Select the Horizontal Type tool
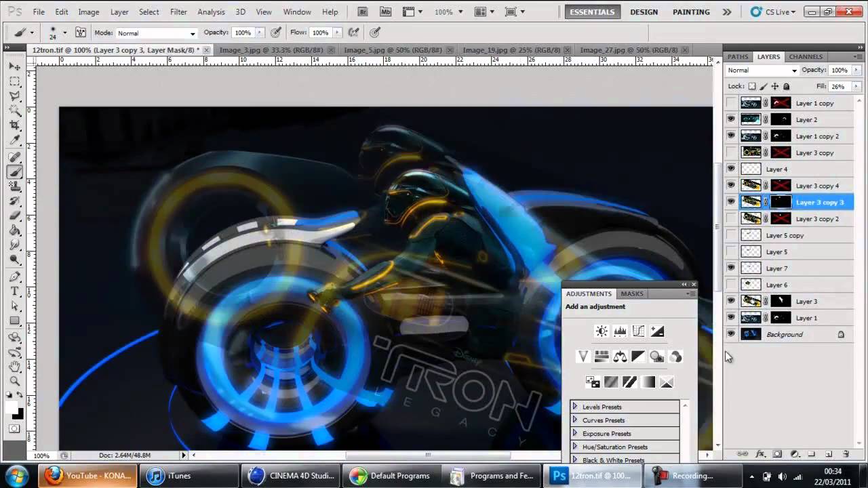This screenshot has width=868, height=488. pos(15,291)
